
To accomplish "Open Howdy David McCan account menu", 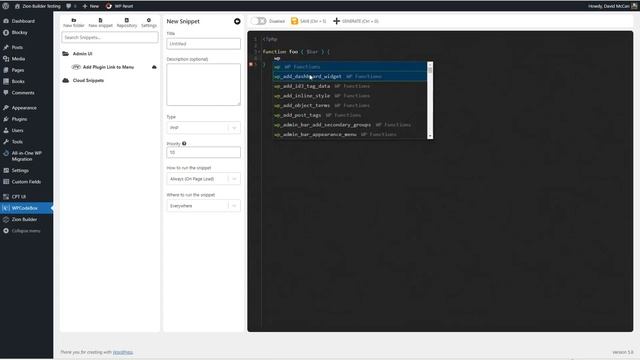I will tap(612, 6).
